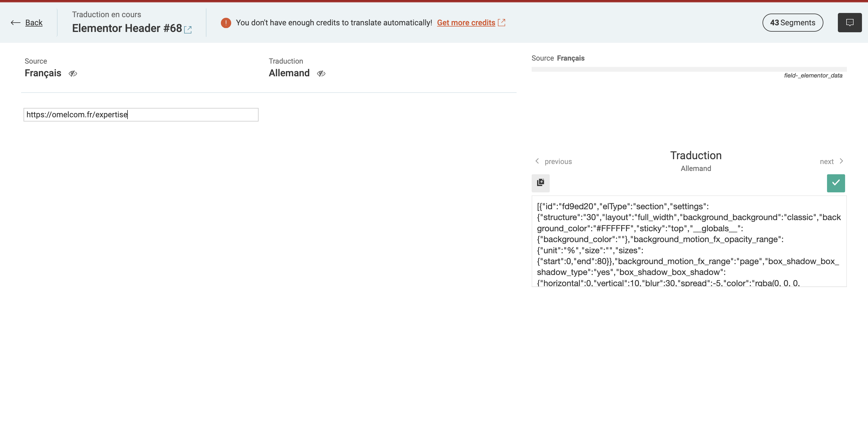Image resolution: width=868 pixels, height=442 pixels.
Task: Click the right chevron by next
Action: tap(841, 161)
